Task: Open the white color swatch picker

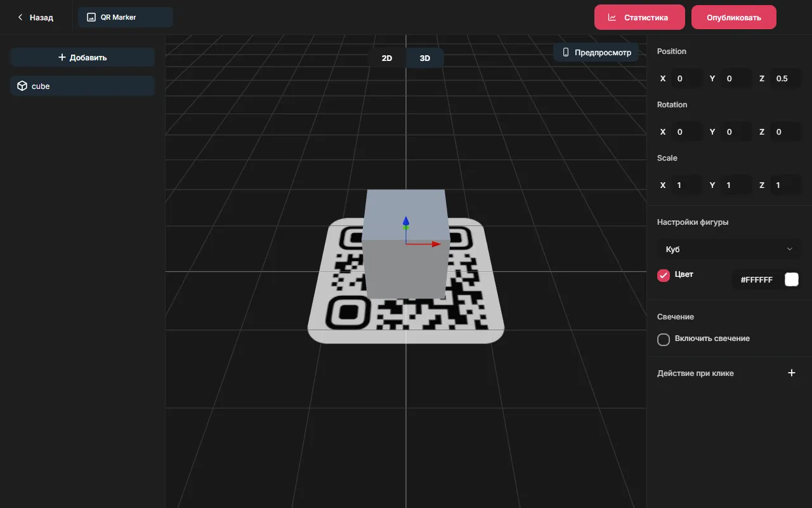Action: (x=792, y=279)
